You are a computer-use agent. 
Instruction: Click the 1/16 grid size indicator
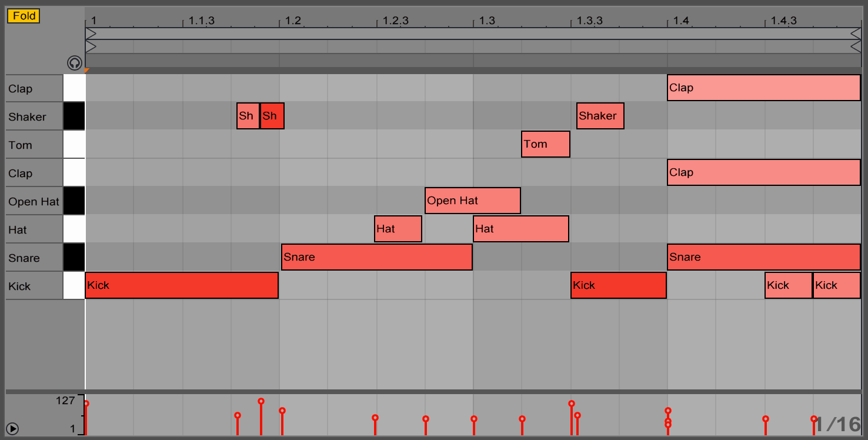tap(837, 424)
